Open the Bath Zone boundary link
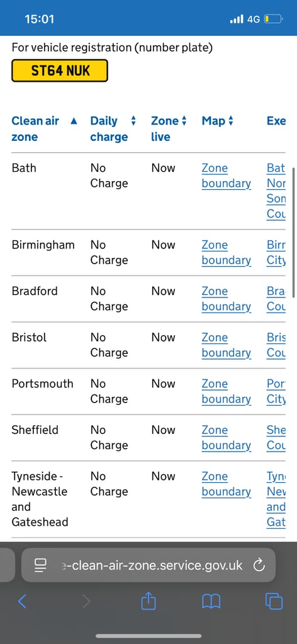The image size is (297, 644). click(x=226, y=176)
